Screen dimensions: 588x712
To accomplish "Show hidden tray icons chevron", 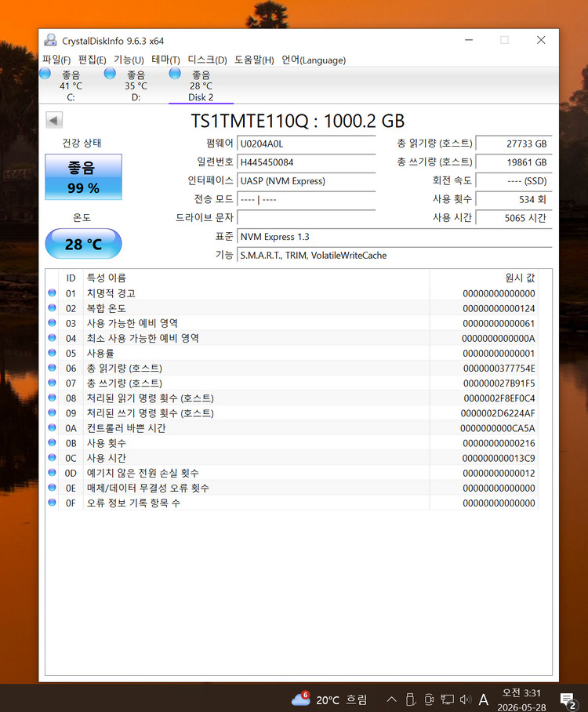I will click(391, 699).
